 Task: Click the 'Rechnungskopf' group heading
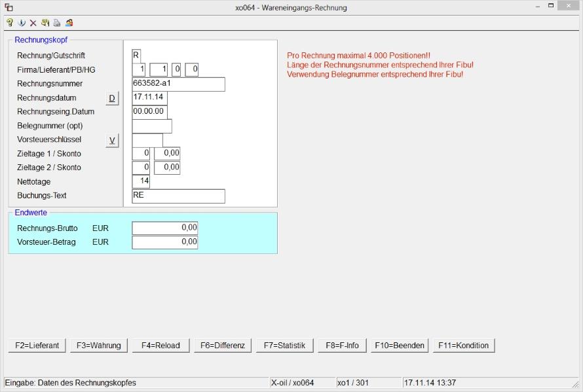(x=41, y=40)
